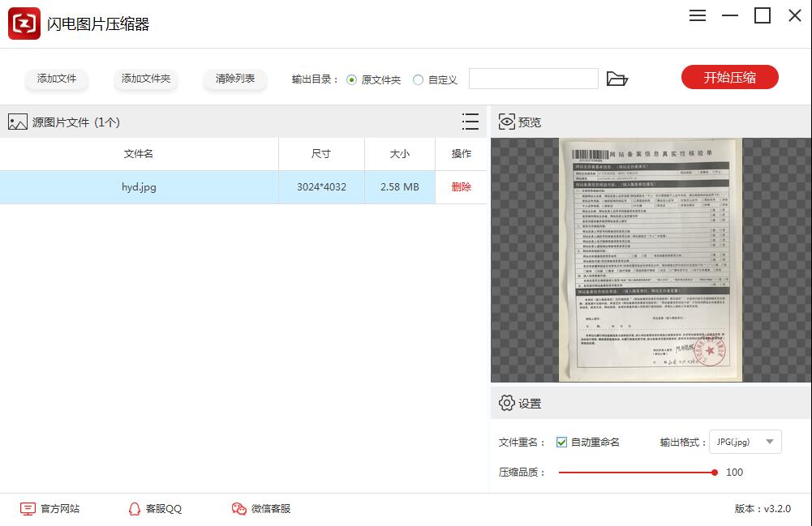Select the 自定义 output radio button

(419, 79)
